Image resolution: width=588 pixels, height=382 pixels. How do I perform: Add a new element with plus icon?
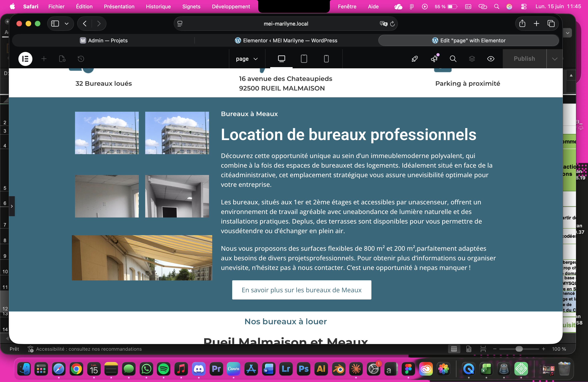click(44, 59)
